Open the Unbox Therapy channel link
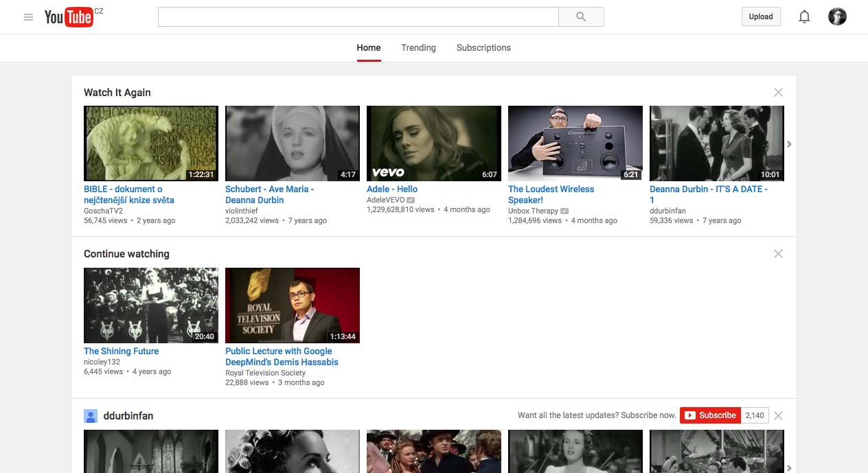Screen dimensions: 868x473 (x=534, y=211)
